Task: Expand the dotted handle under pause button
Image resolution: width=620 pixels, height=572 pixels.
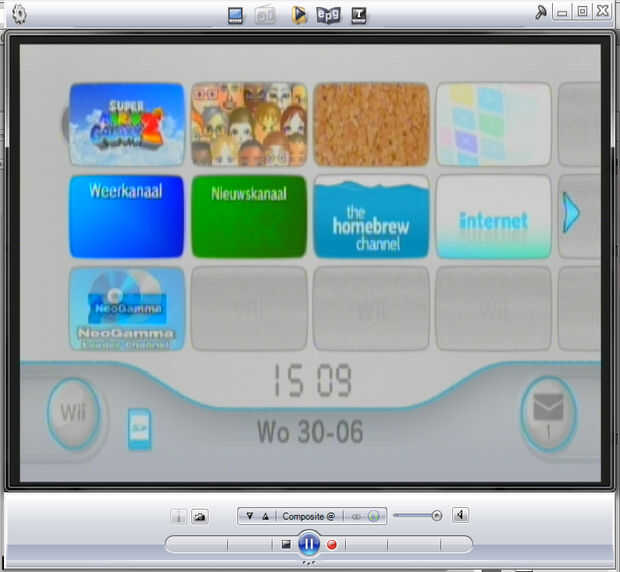Action: (308, 563)
